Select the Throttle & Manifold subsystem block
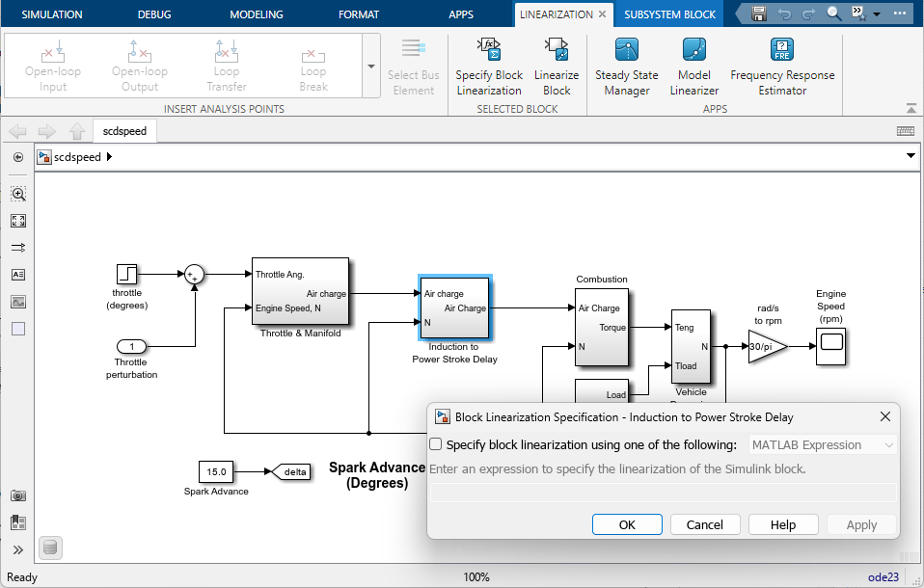Screen dimensions: 924x588 (x=300, y=291)
